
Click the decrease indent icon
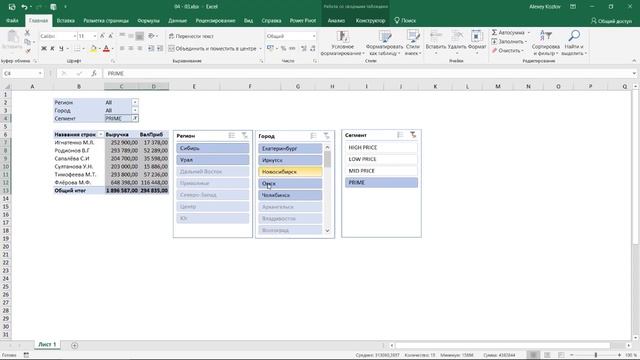click(151, 49)
